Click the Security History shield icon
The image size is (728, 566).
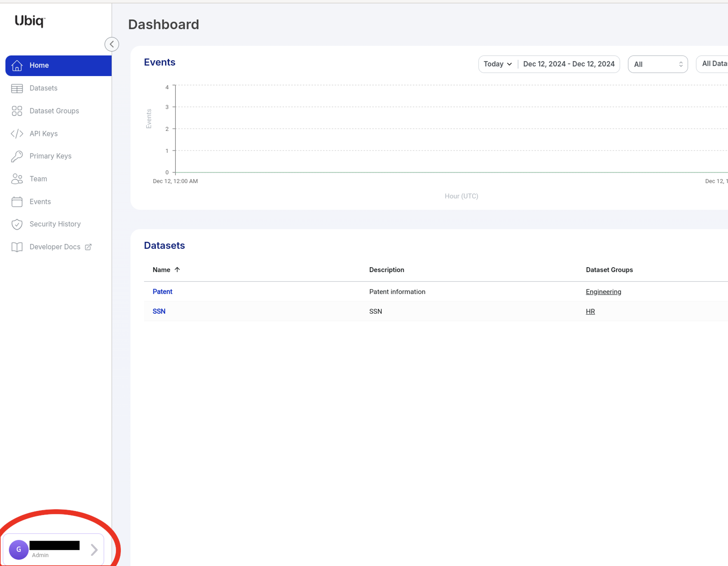pyautogui.click(x=17, y=224)
